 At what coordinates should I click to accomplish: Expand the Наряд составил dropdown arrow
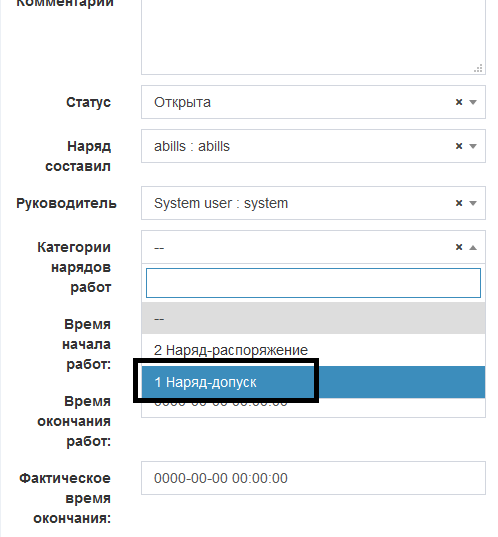(x=473, y=147)
